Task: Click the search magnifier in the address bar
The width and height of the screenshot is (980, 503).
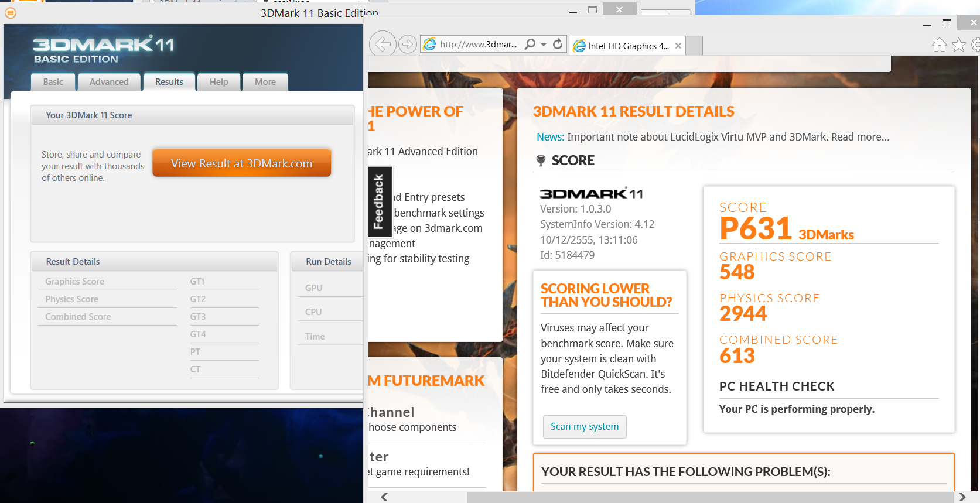Action: point(530,44)
